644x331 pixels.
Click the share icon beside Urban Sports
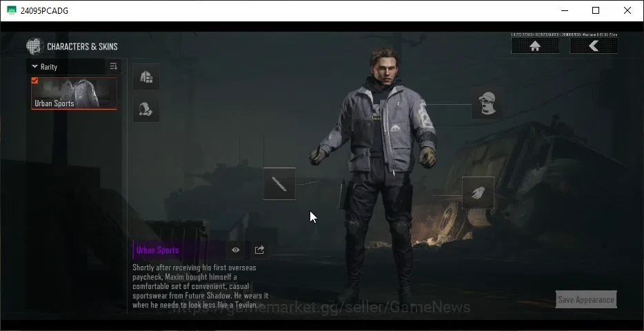259,250
